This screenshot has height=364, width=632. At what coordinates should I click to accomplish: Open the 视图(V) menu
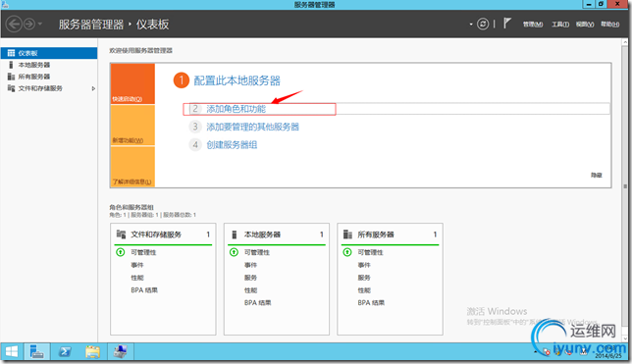point(585,25)
